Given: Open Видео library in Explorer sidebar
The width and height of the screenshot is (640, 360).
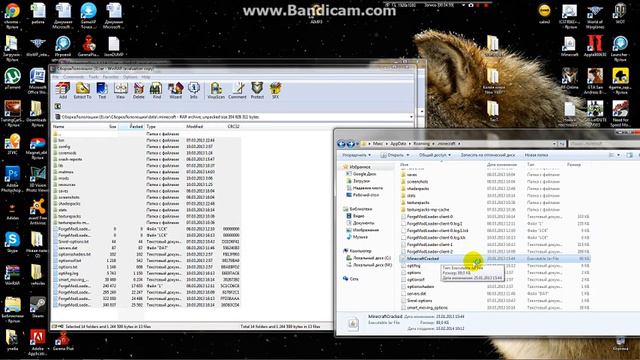Looking at the screenshot, I should pyautogui.click(x=358, y=216).
